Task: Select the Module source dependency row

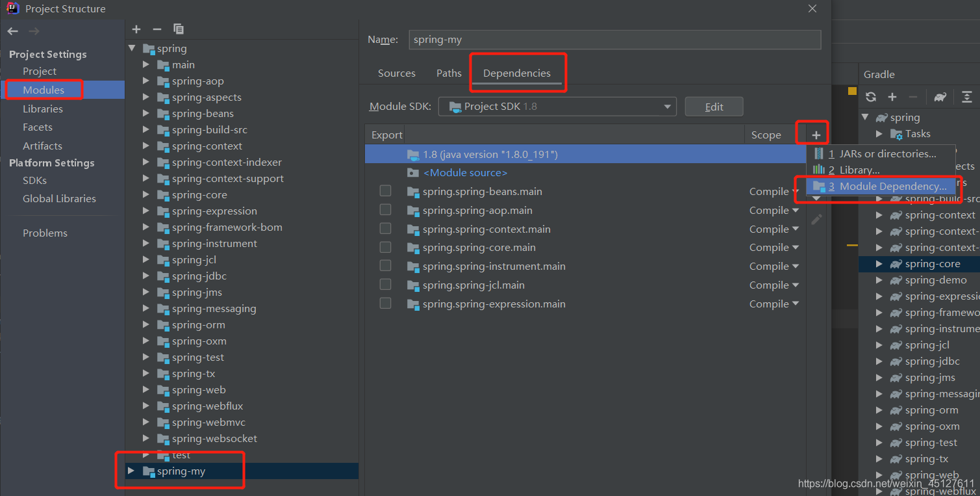Action: (x=585, y=173)
